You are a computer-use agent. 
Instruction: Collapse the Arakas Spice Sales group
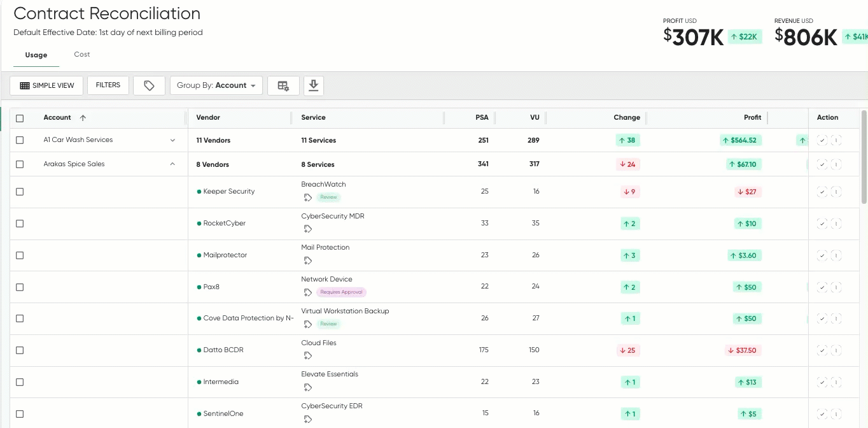172,164
